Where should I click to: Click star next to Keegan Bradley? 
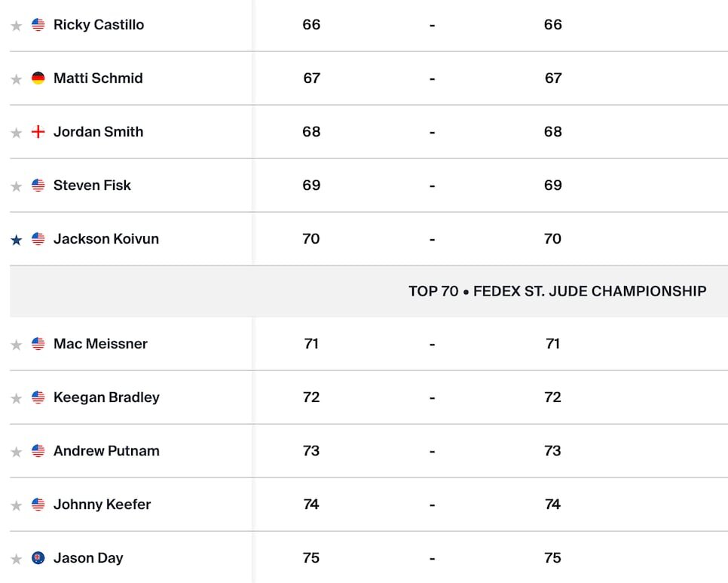17,398
